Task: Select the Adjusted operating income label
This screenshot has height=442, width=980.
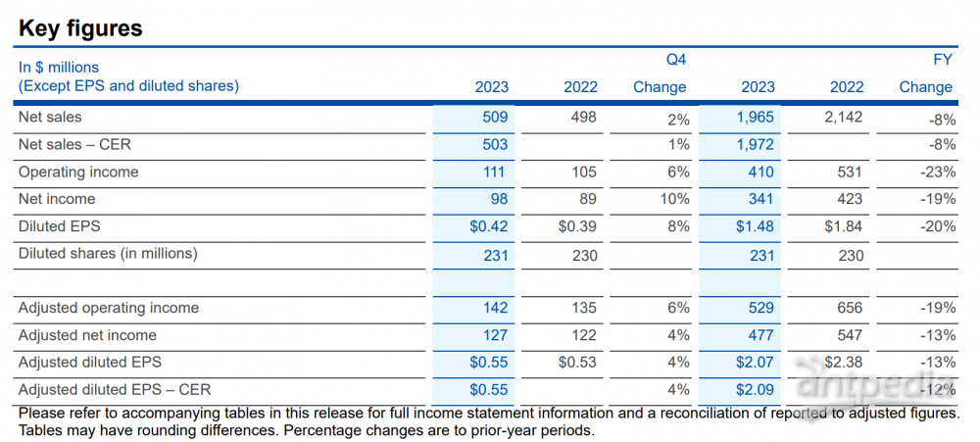Action: (108, 309)
